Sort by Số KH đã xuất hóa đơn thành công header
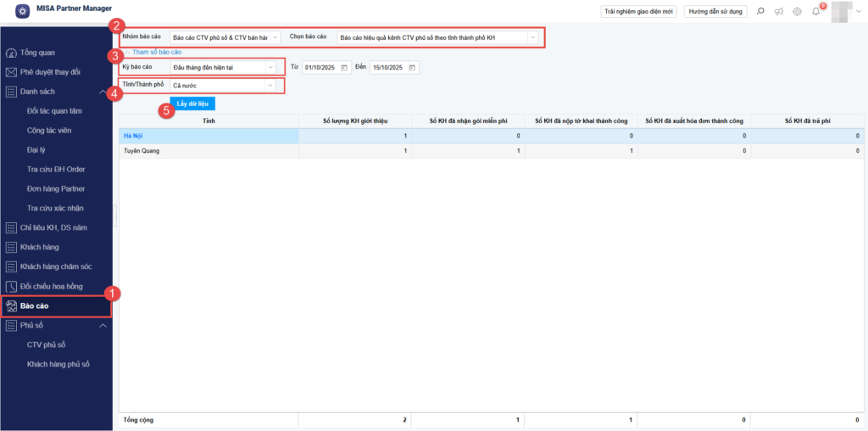 694,120
